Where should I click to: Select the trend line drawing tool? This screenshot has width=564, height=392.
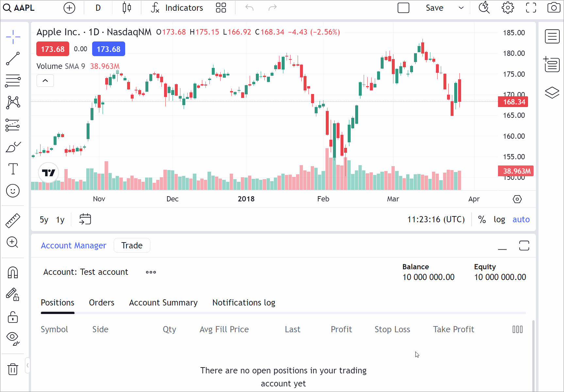pos(13,58)
